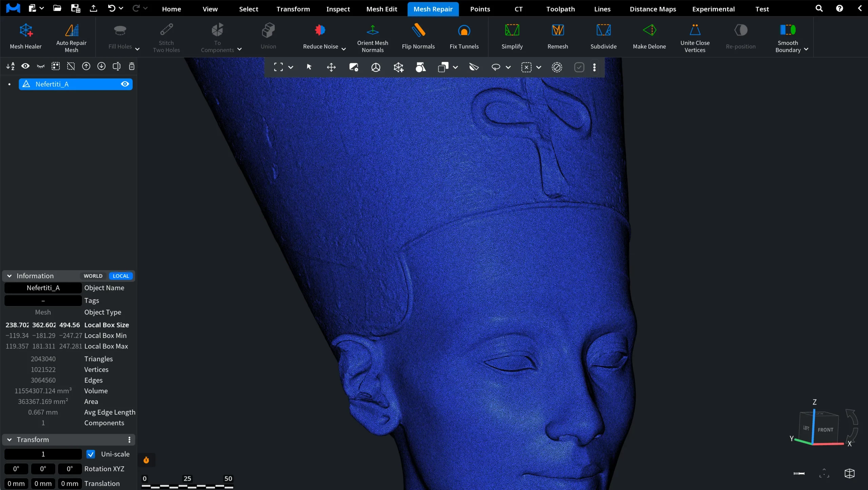Click the first Rotation XYZ field

[x=16, y=469]
